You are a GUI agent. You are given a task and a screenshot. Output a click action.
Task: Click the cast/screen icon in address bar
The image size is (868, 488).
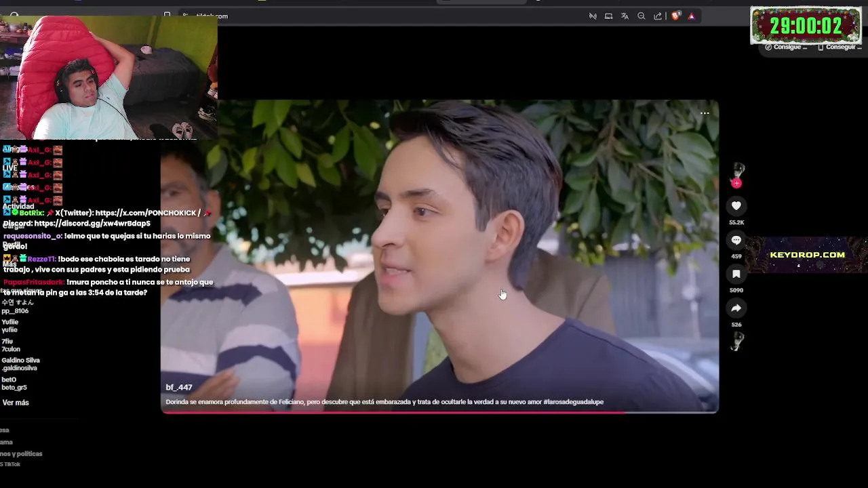608,16
